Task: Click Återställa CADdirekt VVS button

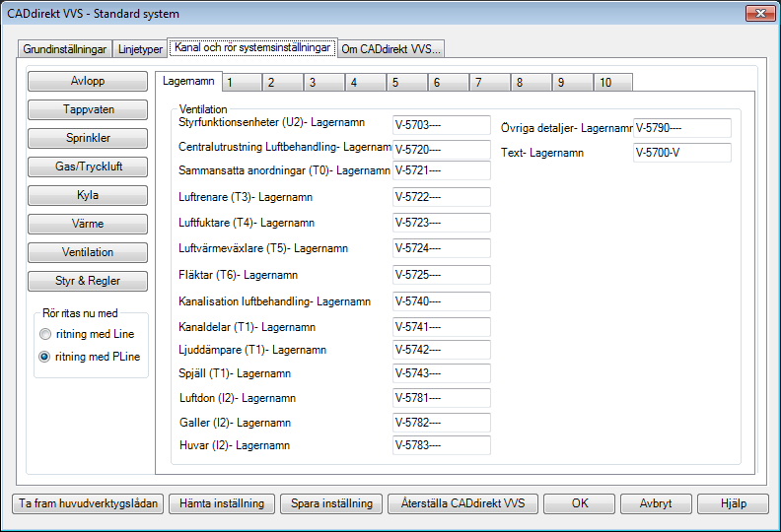Action: point(462,503)
